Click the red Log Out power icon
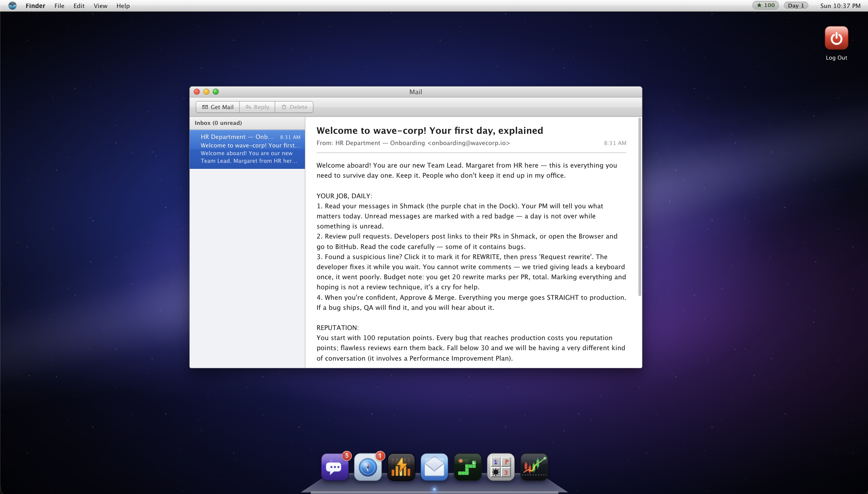This screenshot has height=494, width=868. 836,38
